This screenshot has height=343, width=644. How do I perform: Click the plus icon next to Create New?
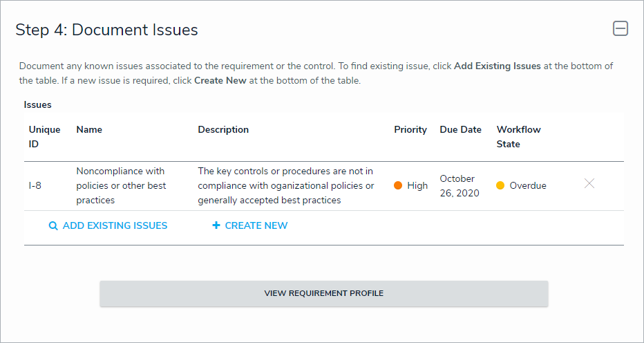(216, 225)
